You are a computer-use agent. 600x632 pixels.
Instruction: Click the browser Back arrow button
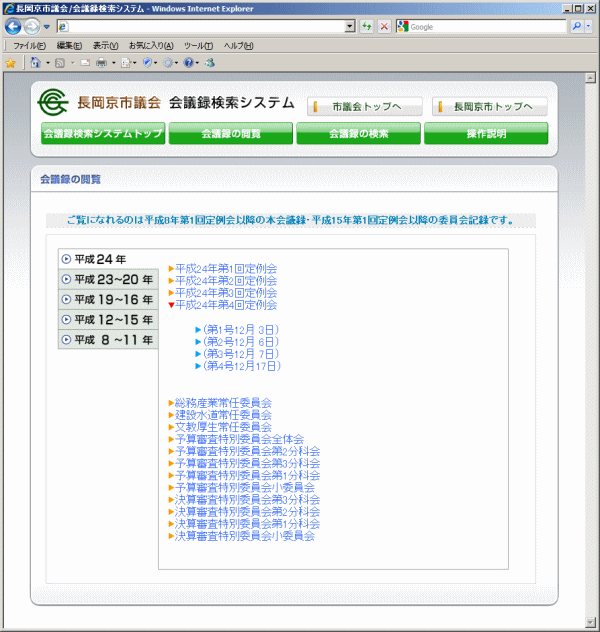pos(13,27)
